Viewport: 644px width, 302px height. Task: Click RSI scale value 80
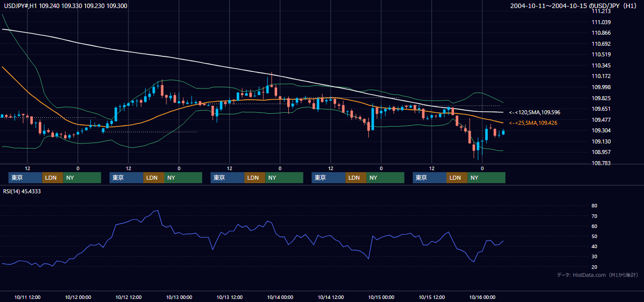(594, 206)
